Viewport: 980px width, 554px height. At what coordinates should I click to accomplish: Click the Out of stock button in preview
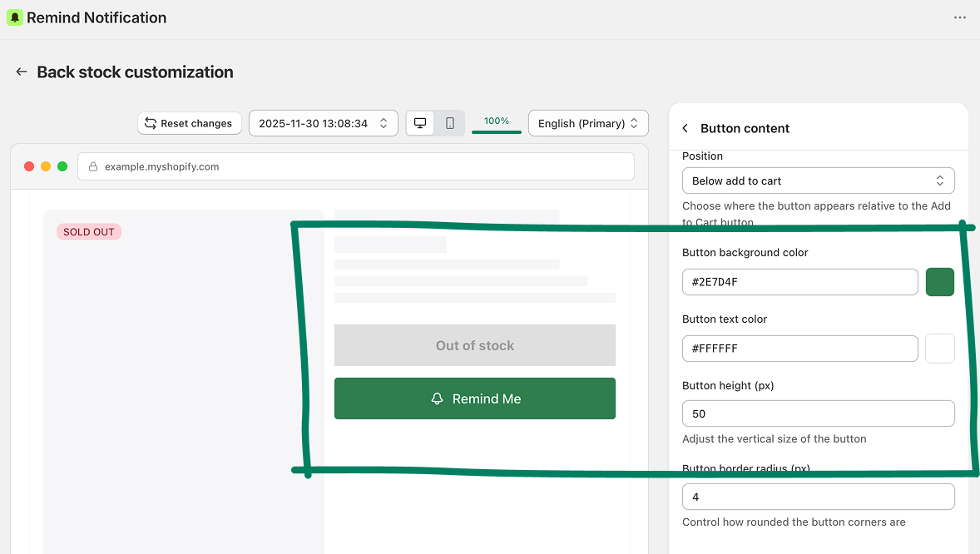click(474, 345)
